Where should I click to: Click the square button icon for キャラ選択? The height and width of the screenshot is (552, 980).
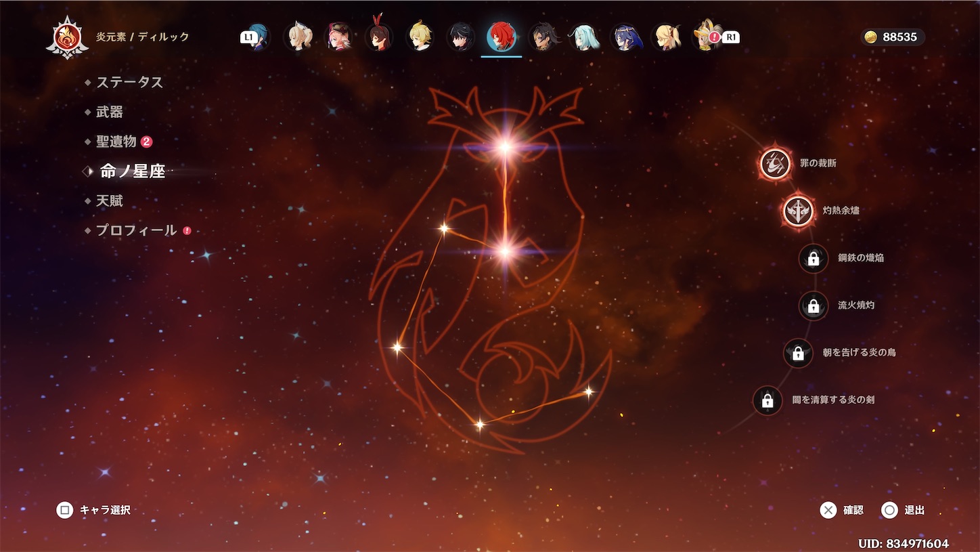(64, 510)
